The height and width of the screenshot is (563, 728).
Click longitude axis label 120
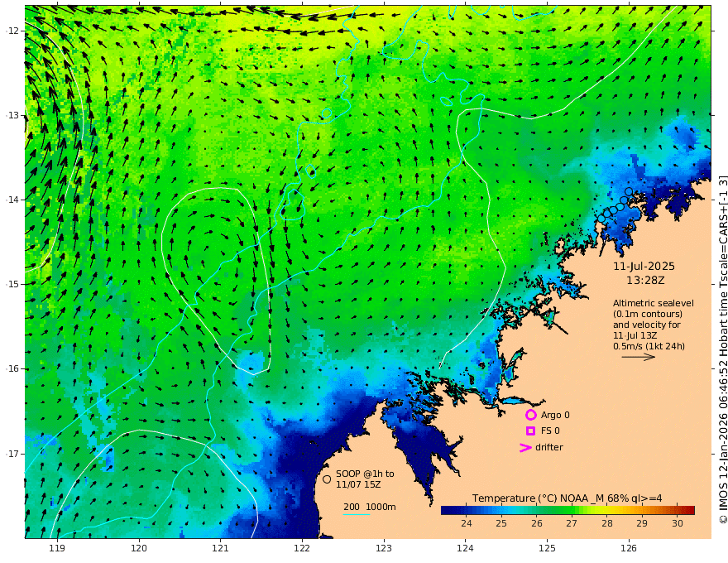click(139, 548)
